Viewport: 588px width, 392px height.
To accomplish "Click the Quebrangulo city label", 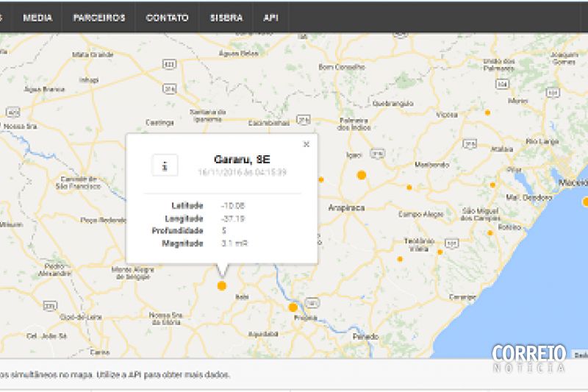I will pyautogui.click(x=393, y=104).
